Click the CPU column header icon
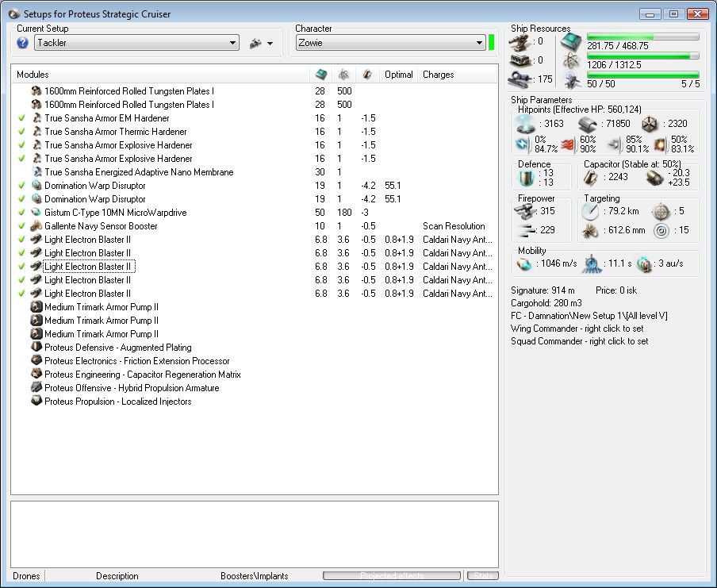 coord(321,74)
